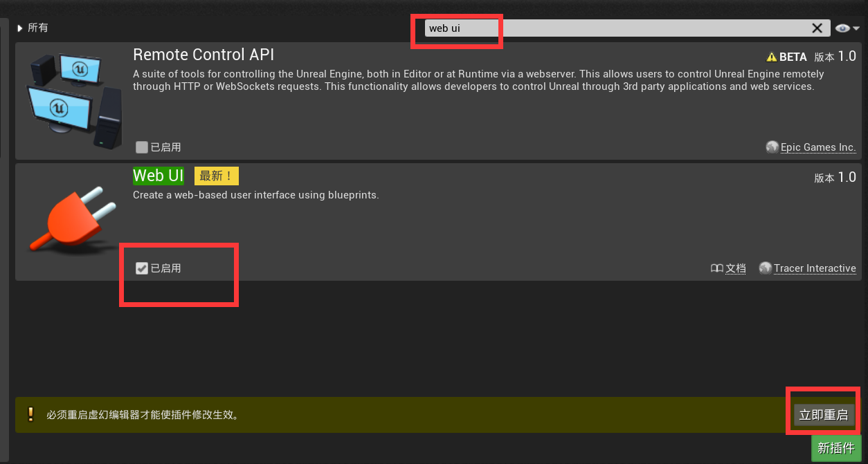Enable the Remote Control API plugin checkbox
Image resolution: width=868 pixels, height=464 pixels.
coord(142,147)
